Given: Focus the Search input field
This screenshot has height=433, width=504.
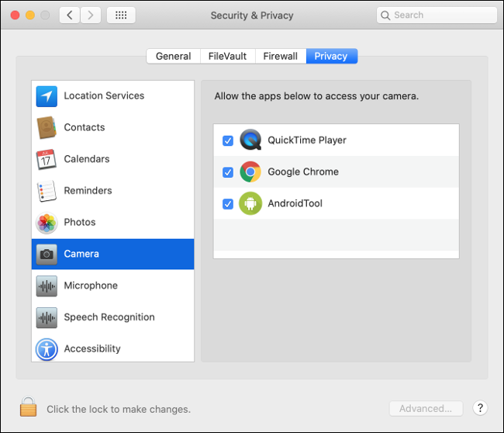Looking at the screenshot, I should tap(437, 15).
